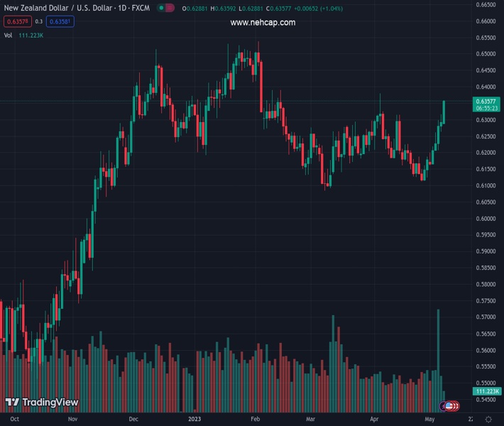Open chart settings gear icon
Image resolution: width=504 pixels, height=426 pixels.
pos(488,420)
